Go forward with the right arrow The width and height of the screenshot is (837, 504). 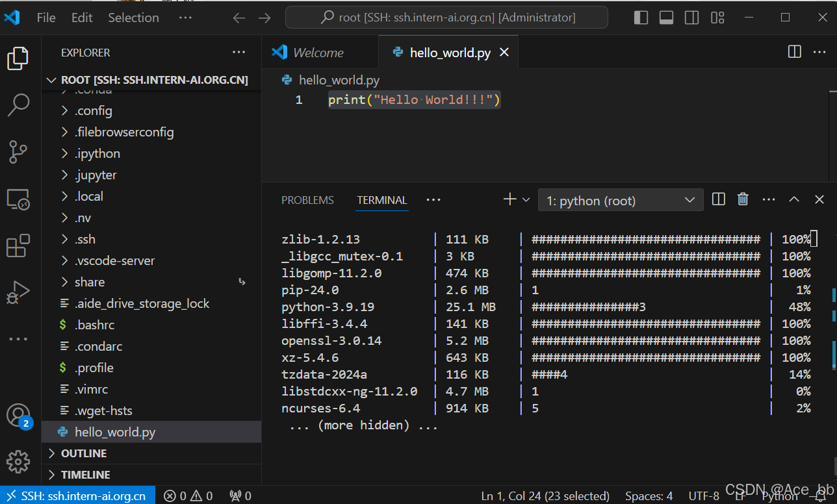(x=264, y=18)
